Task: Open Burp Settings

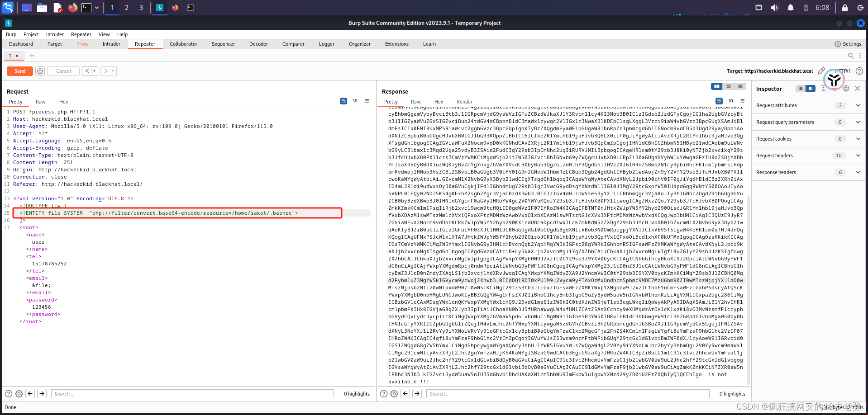Action: coord(848,44)
